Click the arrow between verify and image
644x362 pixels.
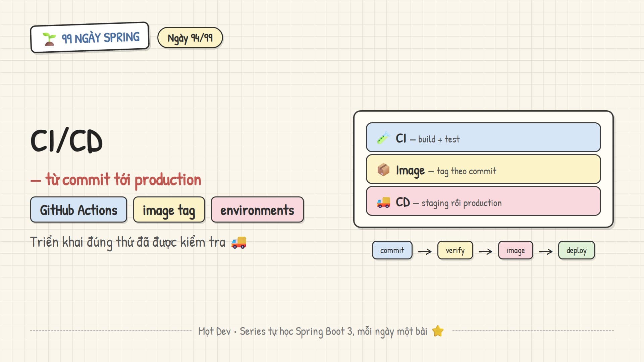click(x=485, y=251)
